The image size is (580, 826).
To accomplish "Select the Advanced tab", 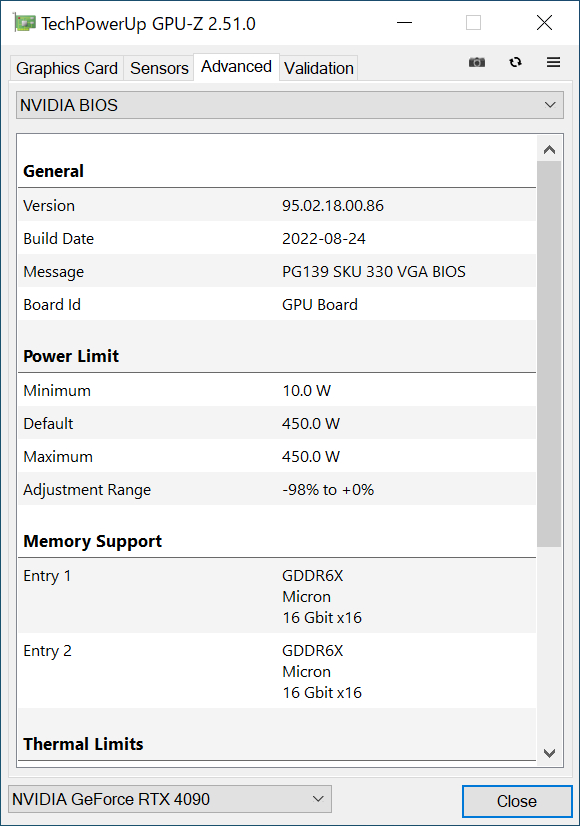I will [237, 67].
